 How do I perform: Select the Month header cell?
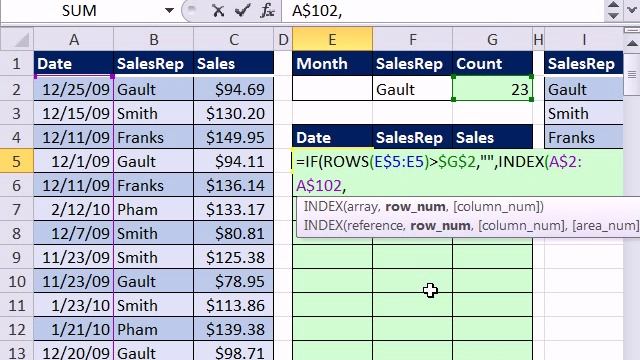[332, 64]
